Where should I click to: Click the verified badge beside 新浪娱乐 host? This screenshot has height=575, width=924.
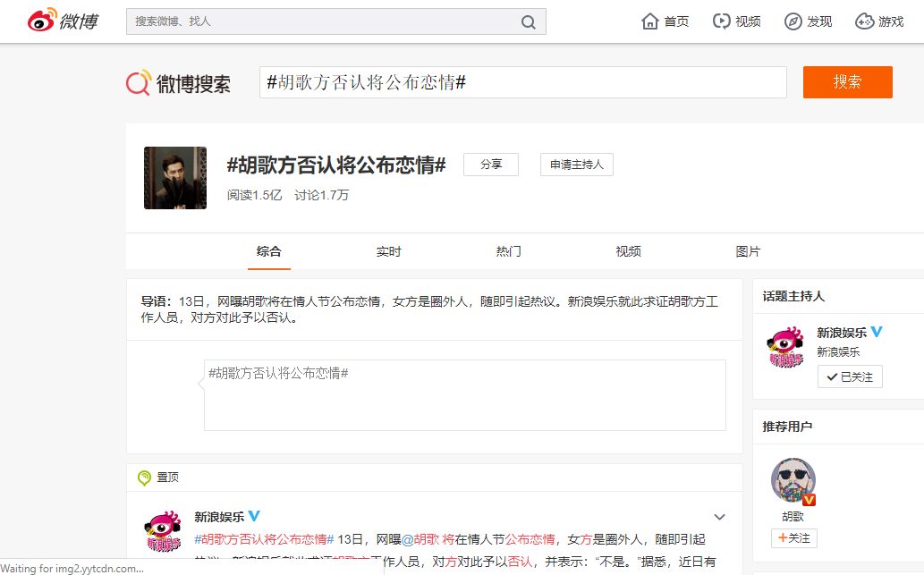click(877, 332)
